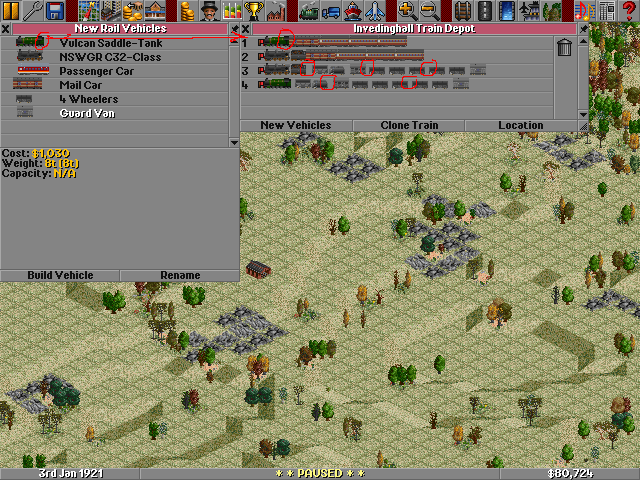Select the Mail Car row
This screenshot has width=640, height=480.
(x=114, y=85)
